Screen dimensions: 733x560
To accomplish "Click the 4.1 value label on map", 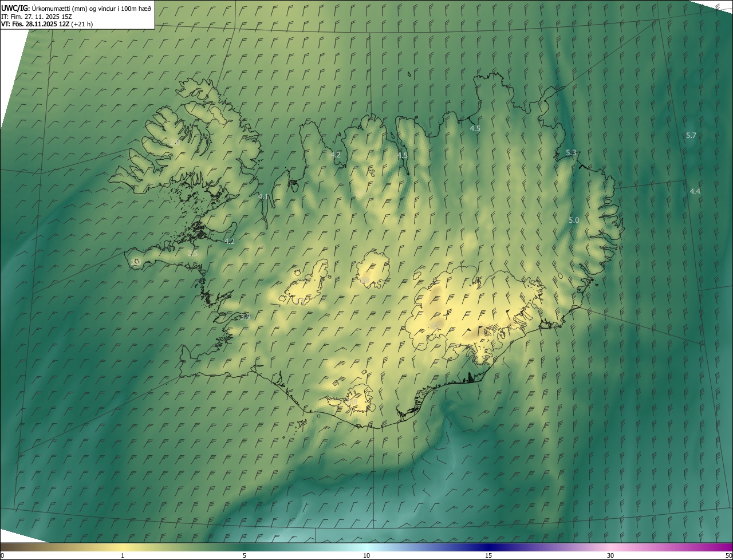I will (x=263, y=196).
